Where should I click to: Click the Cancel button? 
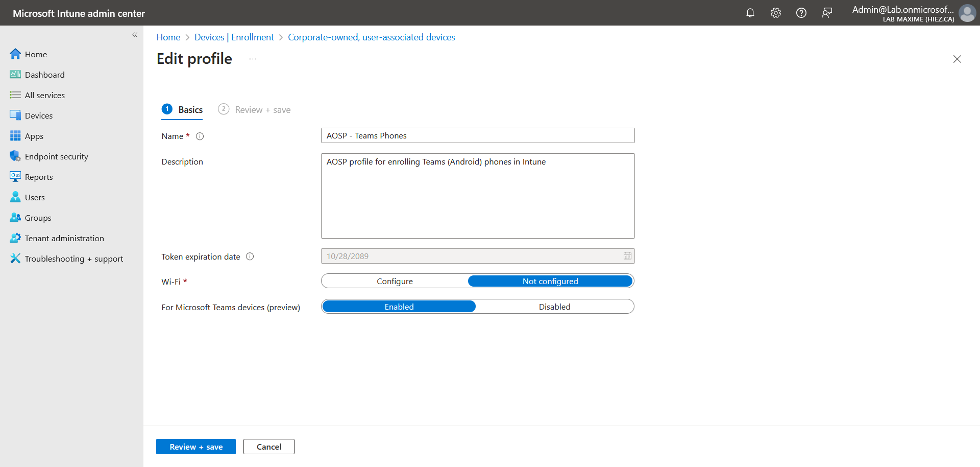(x=269, y=447)
